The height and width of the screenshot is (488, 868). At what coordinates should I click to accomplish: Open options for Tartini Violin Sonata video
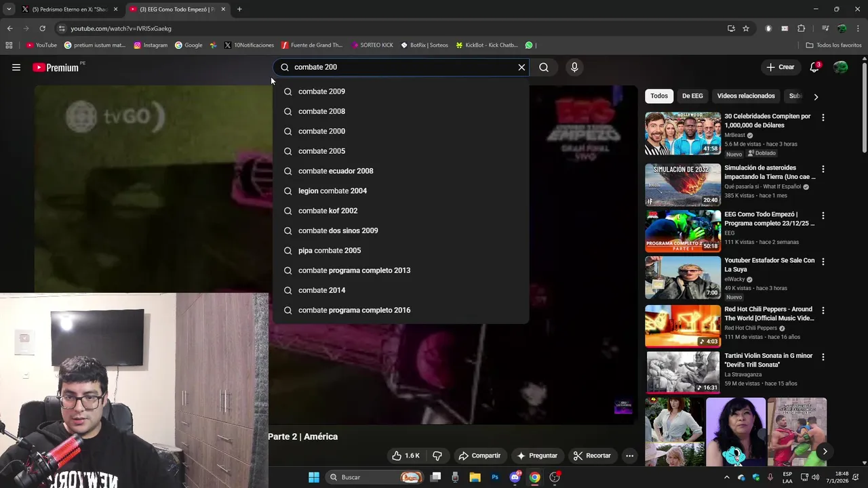pos(823,357)
